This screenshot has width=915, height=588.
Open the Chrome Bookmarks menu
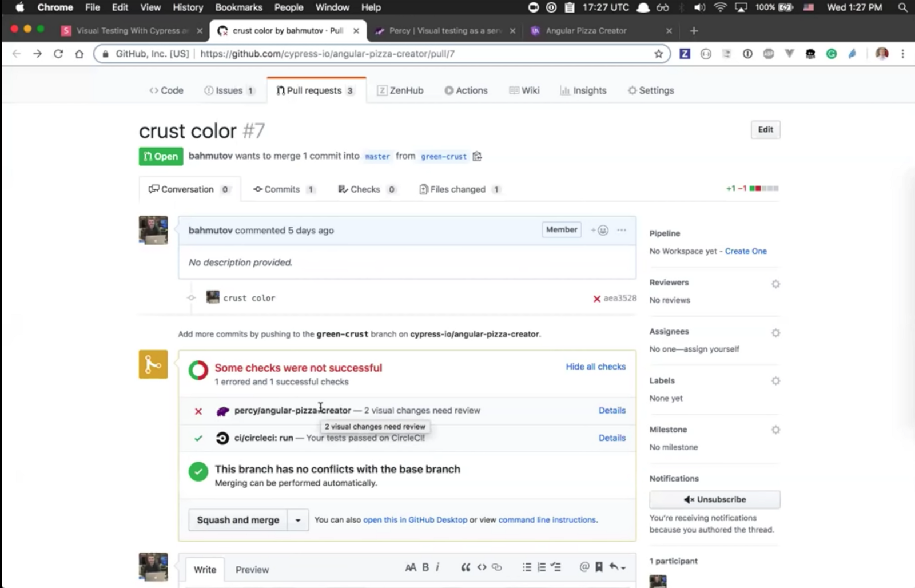[x=238, y=7]
